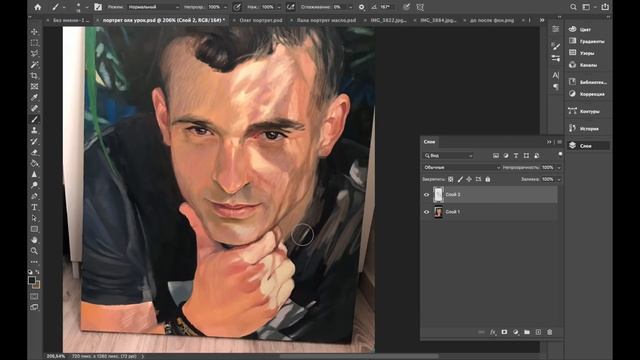Image resolution: width=640 pixels, height=360 pixels.
Task: Hide Слой 2 with eye icon
Action: (427, 195)
